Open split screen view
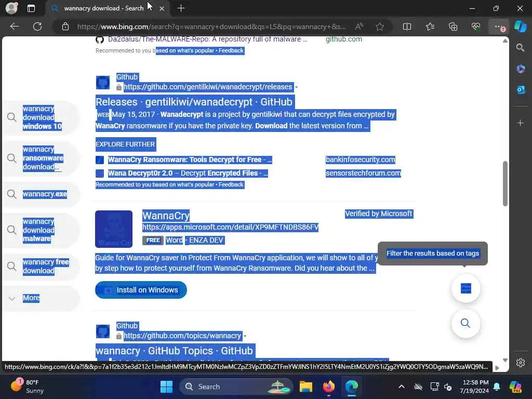 point(407,26)
